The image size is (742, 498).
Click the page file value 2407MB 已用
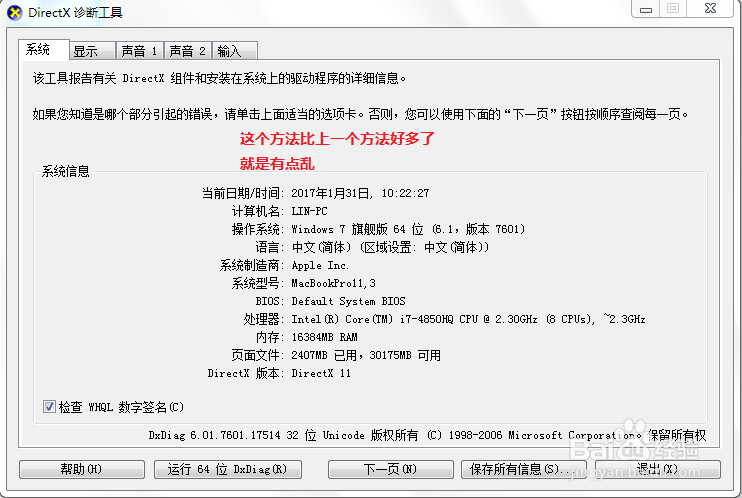(366, 355)
